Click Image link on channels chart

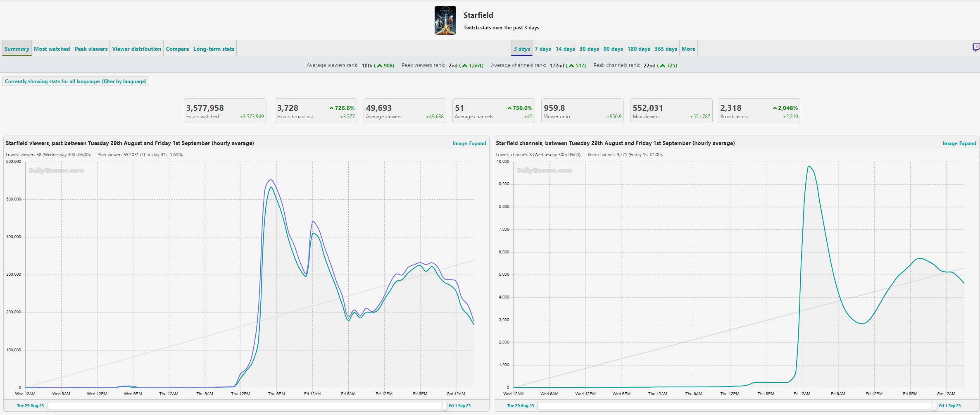950,143
